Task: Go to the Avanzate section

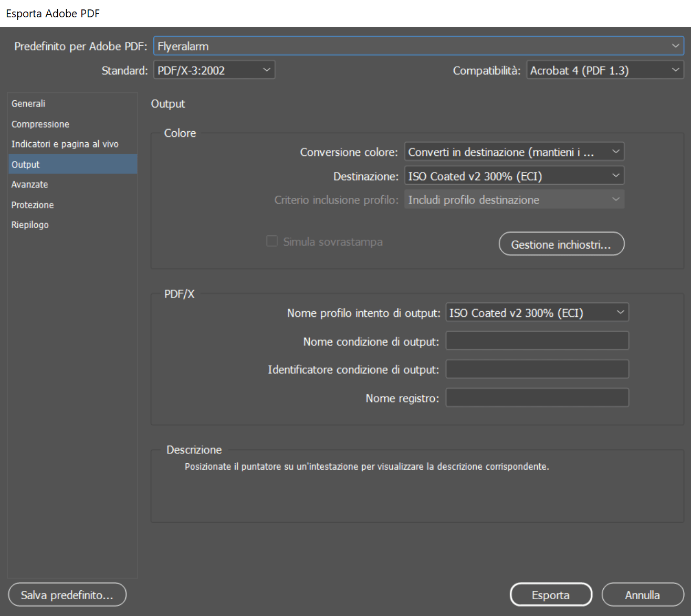Action: [x=30, y=185]
